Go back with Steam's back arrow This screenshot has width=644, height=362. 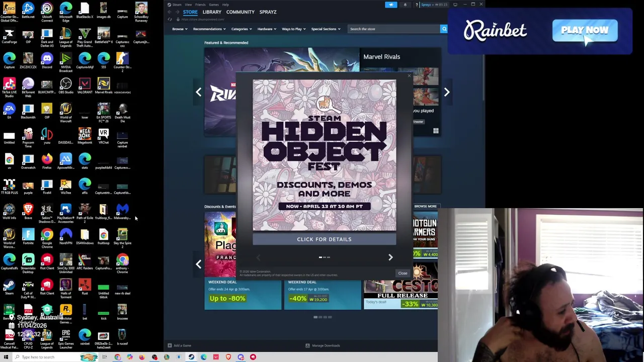point(170,12)
